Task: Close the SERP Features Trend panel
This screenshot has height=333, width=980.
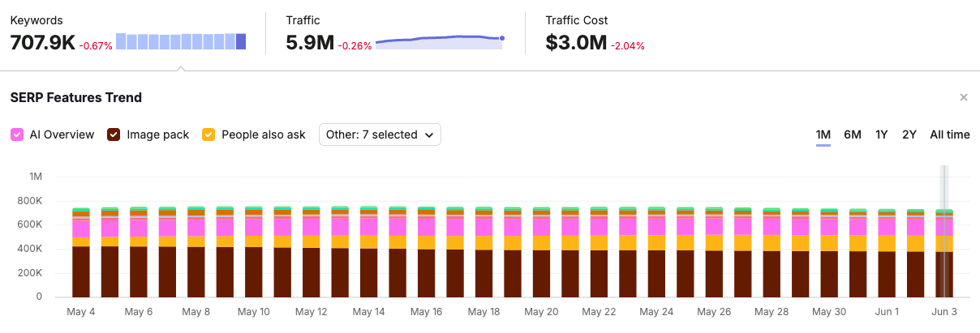Action: pos(964,97)
